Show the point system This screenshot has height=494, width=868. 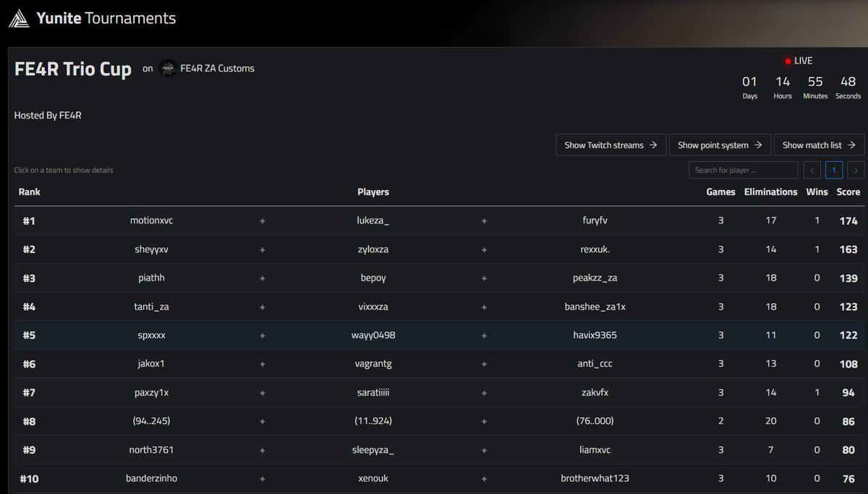[720, 145]
